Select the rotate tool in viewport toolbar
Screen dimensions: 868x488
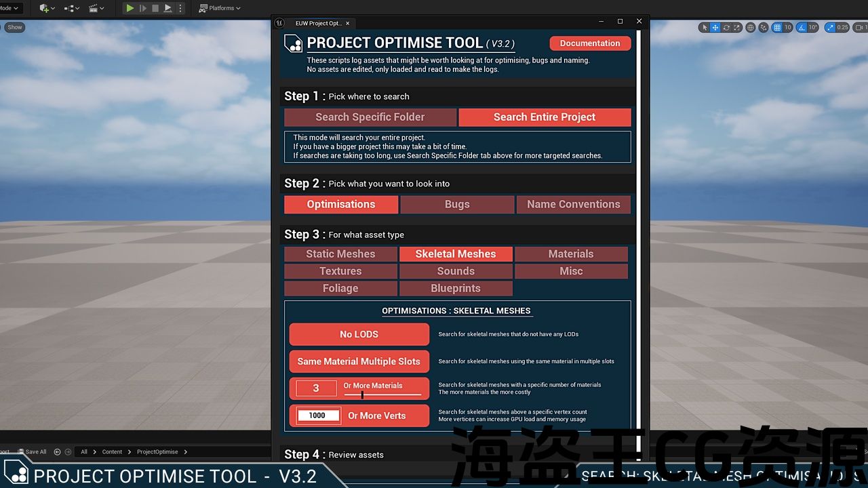(x=726, y=28)
